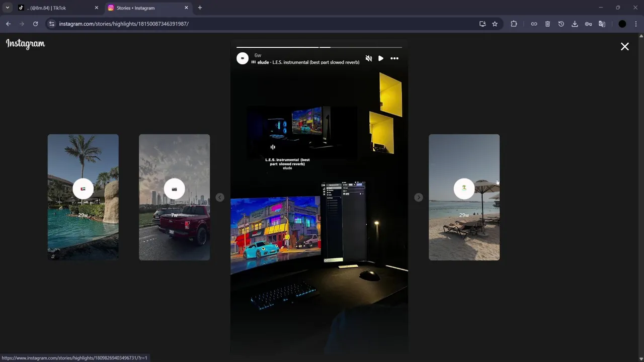View site information icon in address bar
Viewport: 644px width, 362px height.
point(51,24)
